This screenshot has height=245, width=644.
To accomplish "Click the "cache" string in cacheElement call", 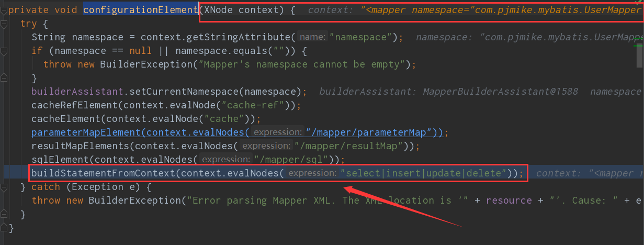I will coord(225,119).
